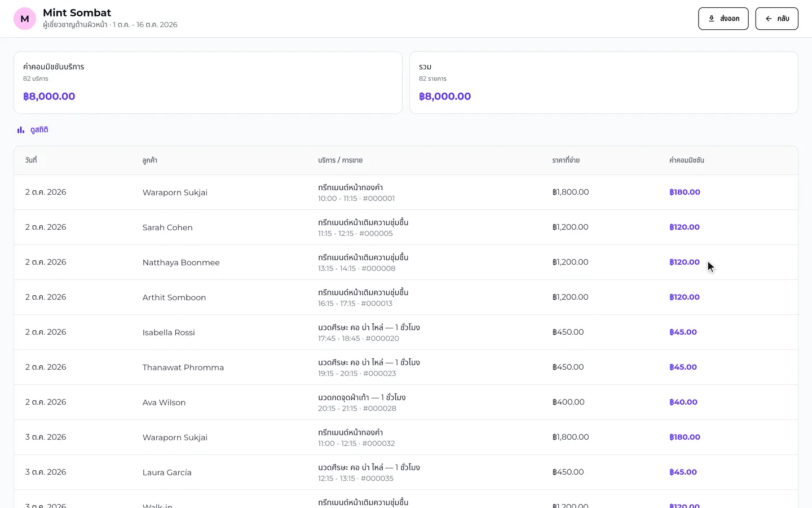Click the M avatar for Mint Sombat
This screenshot has height=508, width=812.
point(25,19)
